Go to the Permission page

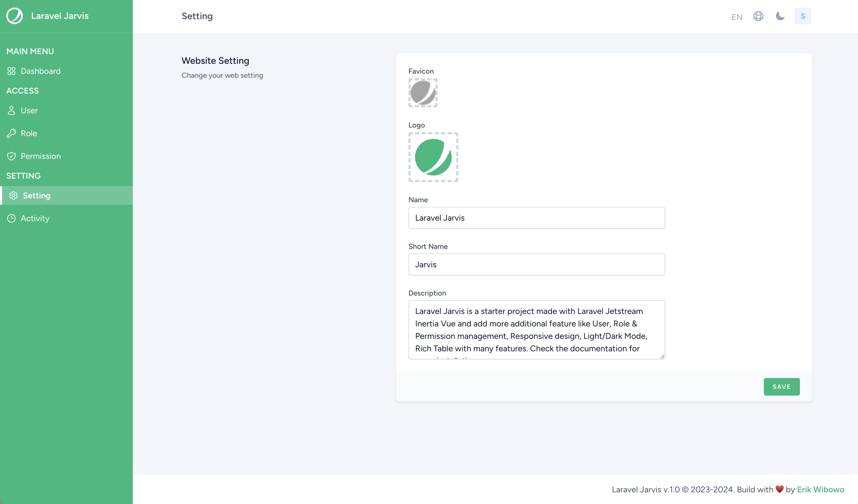tap(40, 156)
